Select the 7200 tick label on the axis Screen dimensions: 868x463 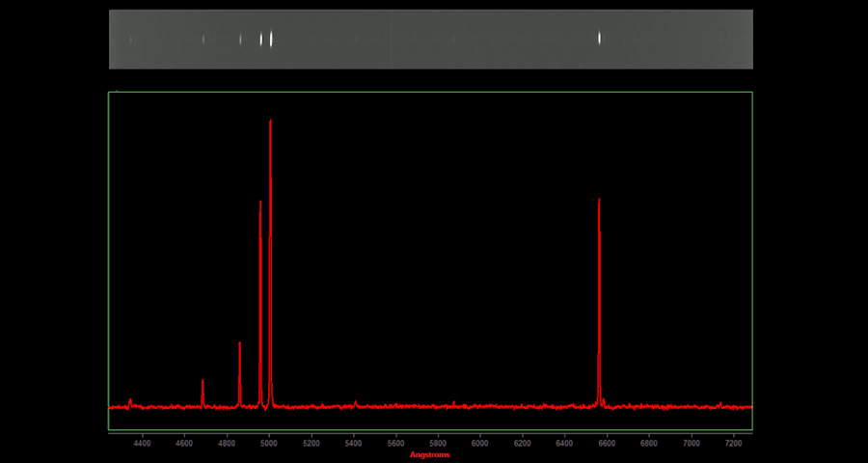click(733, 443)
